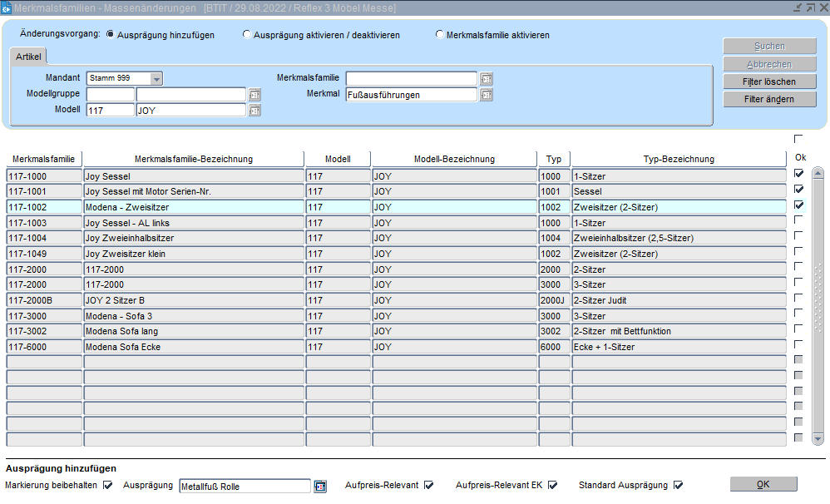Toggle 'Markierung beibehalten' checkbox

(x=108, y=485)
